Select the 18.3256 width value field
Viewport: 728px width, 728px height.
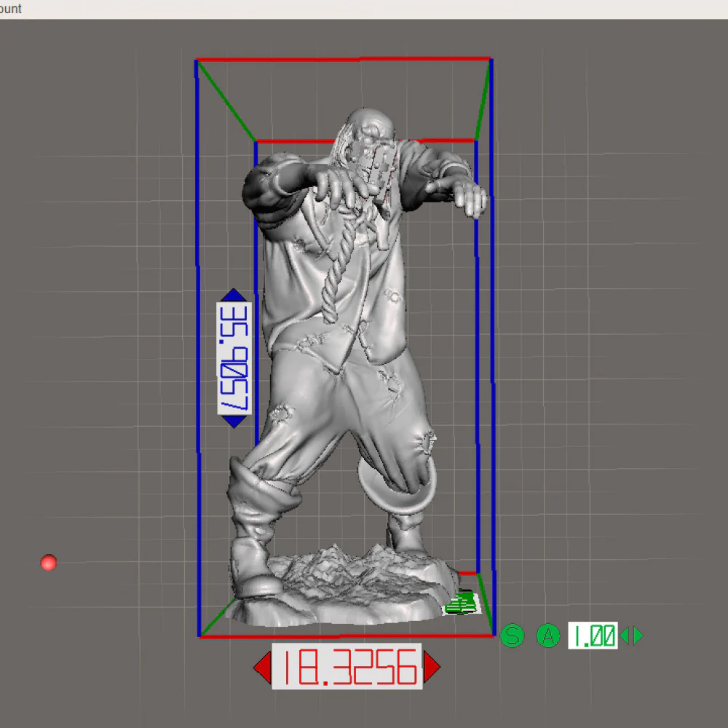[347, 667]
